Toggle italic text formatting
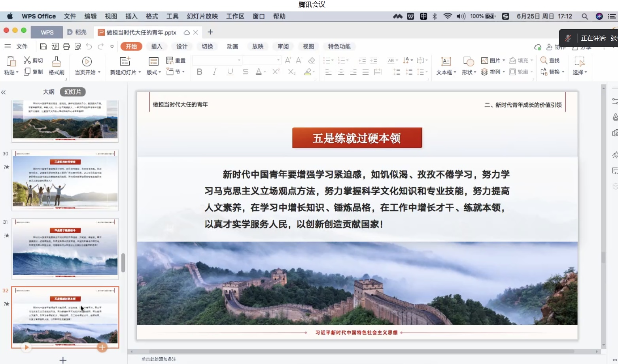Image resolution: width=618 pixels, height=364 pixels. click(214, 72)
